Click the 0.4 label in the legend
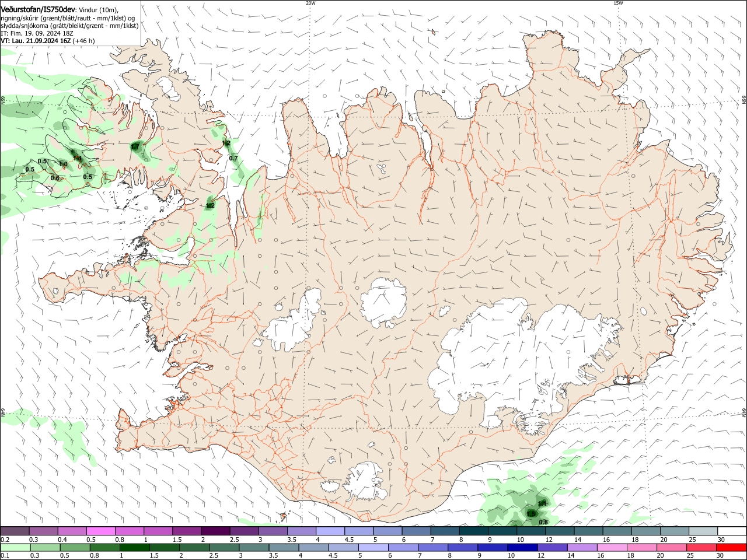The height and width of the screenshot is (560, 747). point(62,540)
